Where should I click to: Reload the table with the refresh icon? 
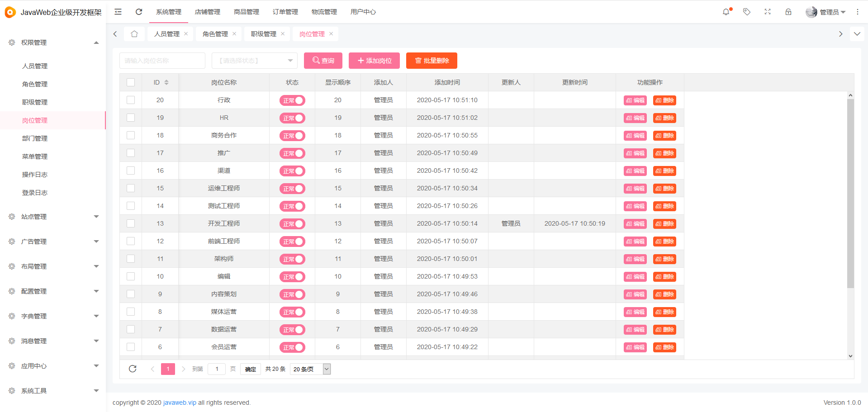pos(133,369)
